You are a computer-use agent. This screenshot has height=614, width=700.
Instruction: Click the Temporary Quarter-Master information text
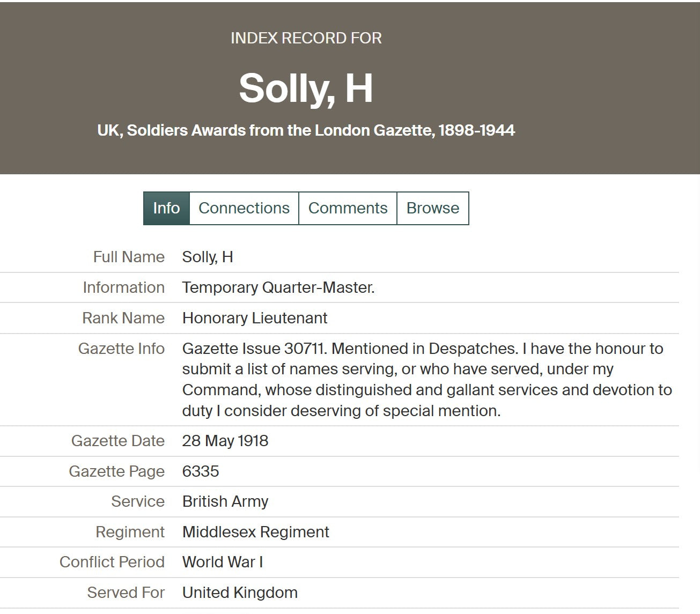click(279, 287)
